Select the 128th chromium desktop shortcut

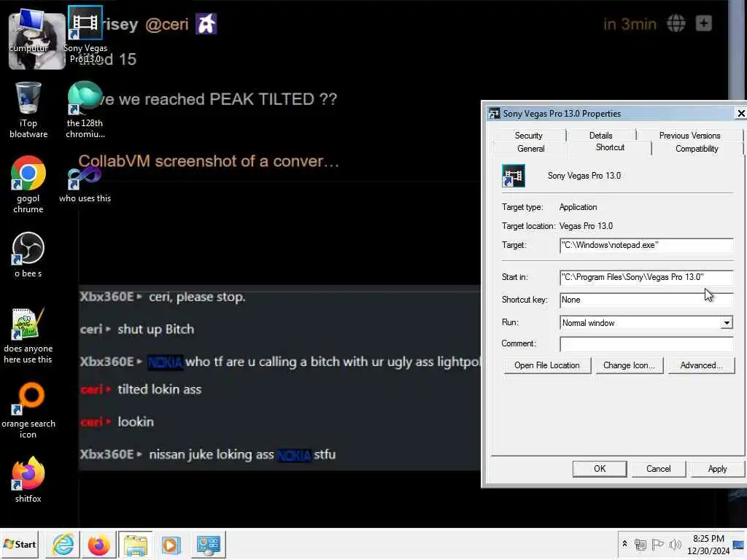85,110
